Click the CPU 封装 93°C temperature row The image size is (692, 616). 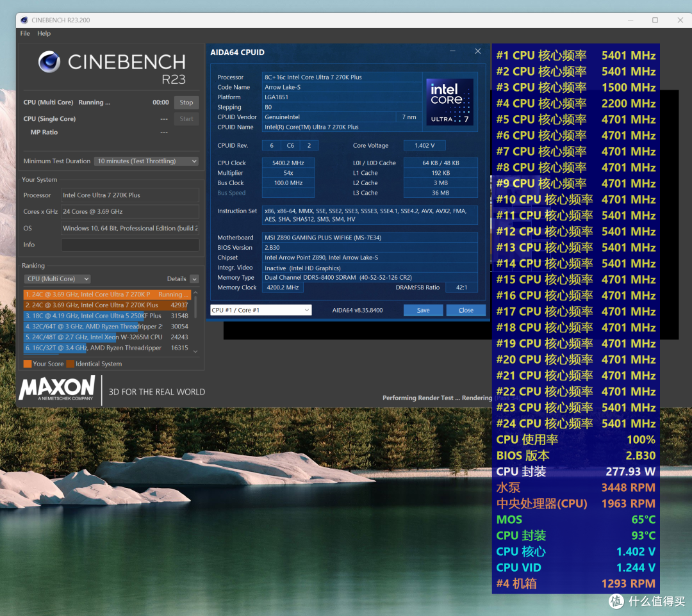point(575,535)
